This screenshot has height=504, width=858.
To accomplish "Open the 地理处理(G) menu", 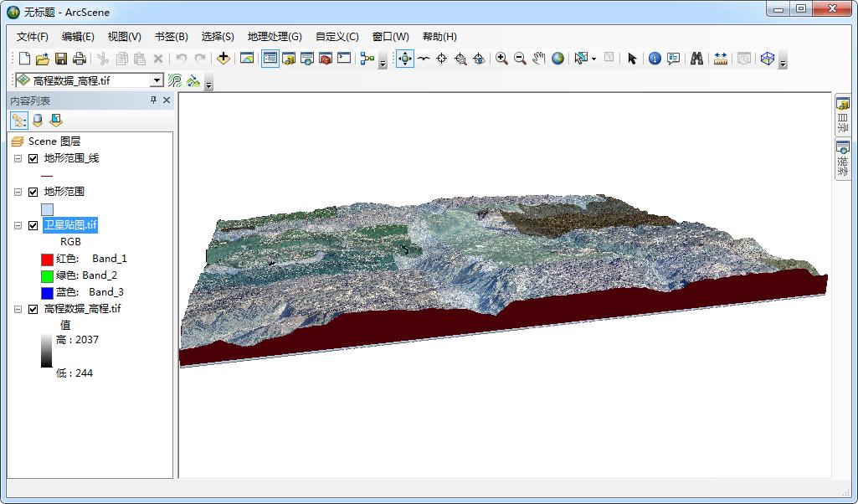I will [274, 37].
